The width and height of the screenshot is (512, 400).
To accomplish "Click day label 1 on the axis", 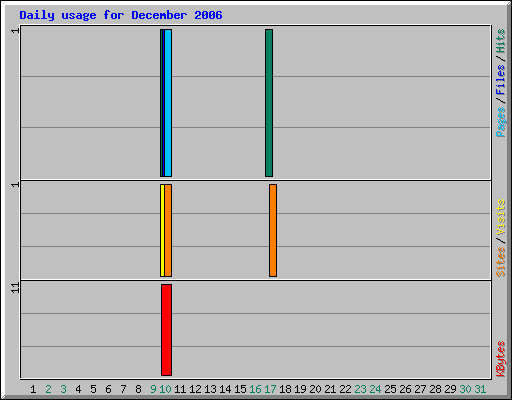I will tap(33, 389).
